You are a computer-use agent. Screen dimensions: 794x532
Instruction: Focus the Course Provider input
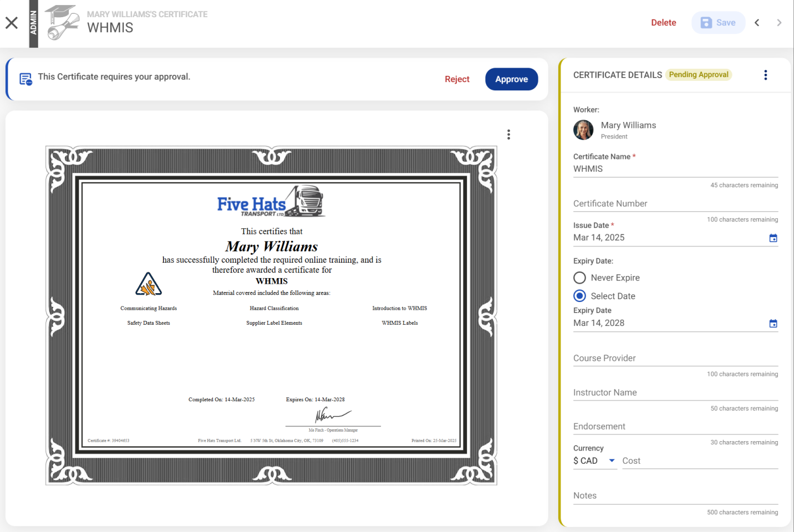[675, 359]
